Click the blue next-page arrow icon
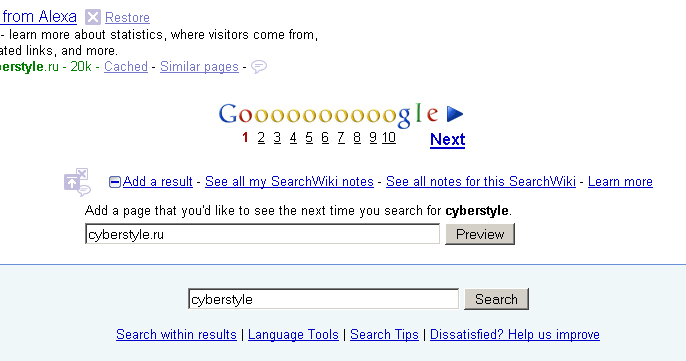The image size is (686, 361). click(455, 114)
